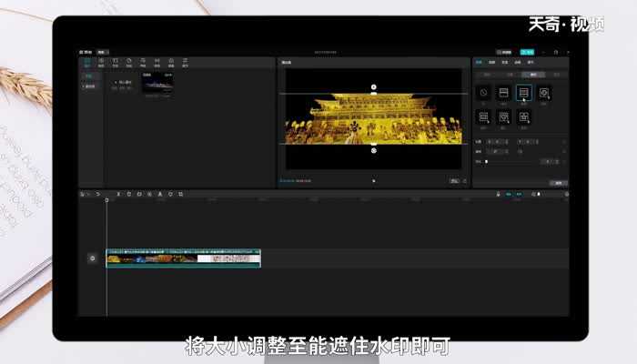Select the imported video thumbnail in media bin
Screen dimensions: 637x364
[x=157, y=84]
